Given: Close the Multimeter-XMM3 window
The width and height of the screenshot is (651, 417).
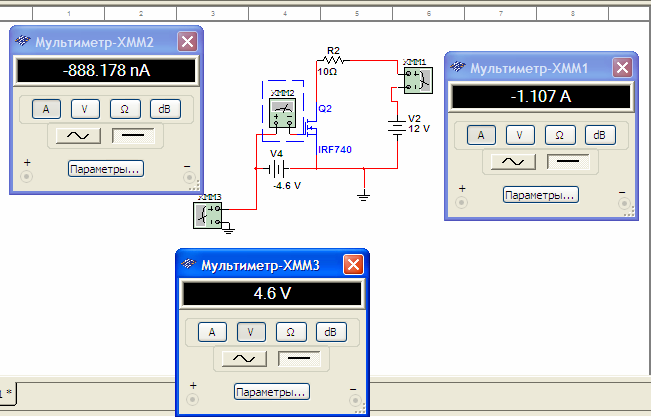Looking at the screenshot, I should coord(353,265).
